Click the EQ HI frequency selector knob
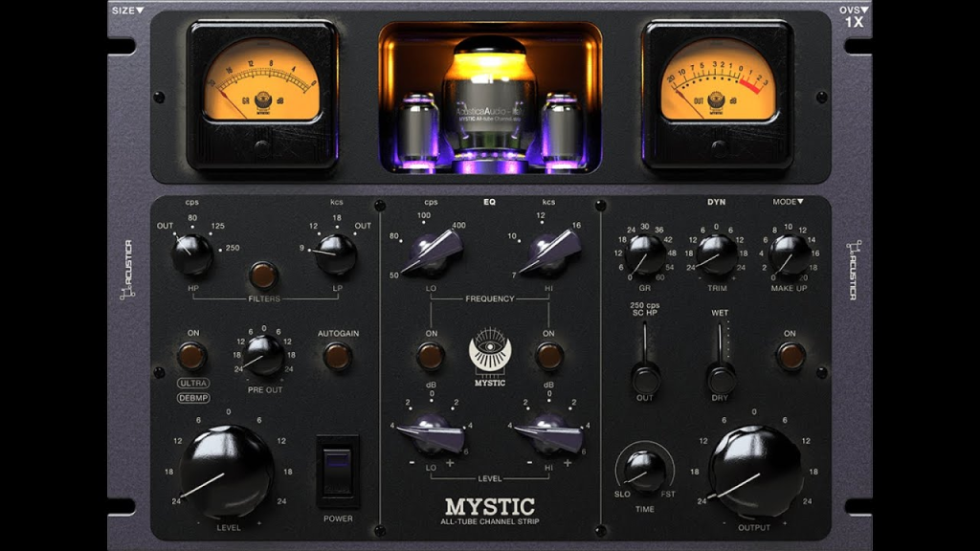Viewport: 980px width, 551px height. pyautogui.click(x=548, y=253)
